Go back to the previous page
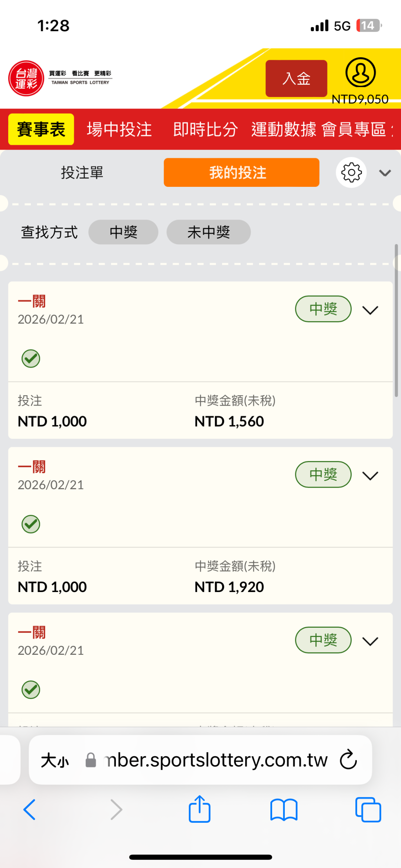This screenshot has width=401, height=868. tap(30, 810)
